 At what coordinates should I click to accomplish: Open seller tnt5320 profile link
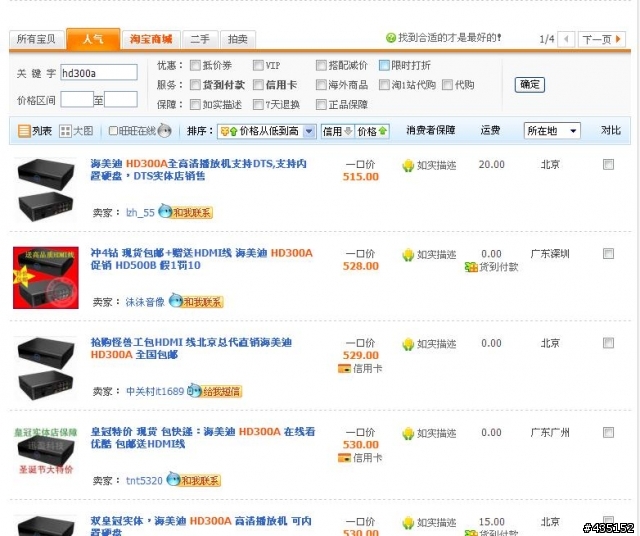point(144,481)
